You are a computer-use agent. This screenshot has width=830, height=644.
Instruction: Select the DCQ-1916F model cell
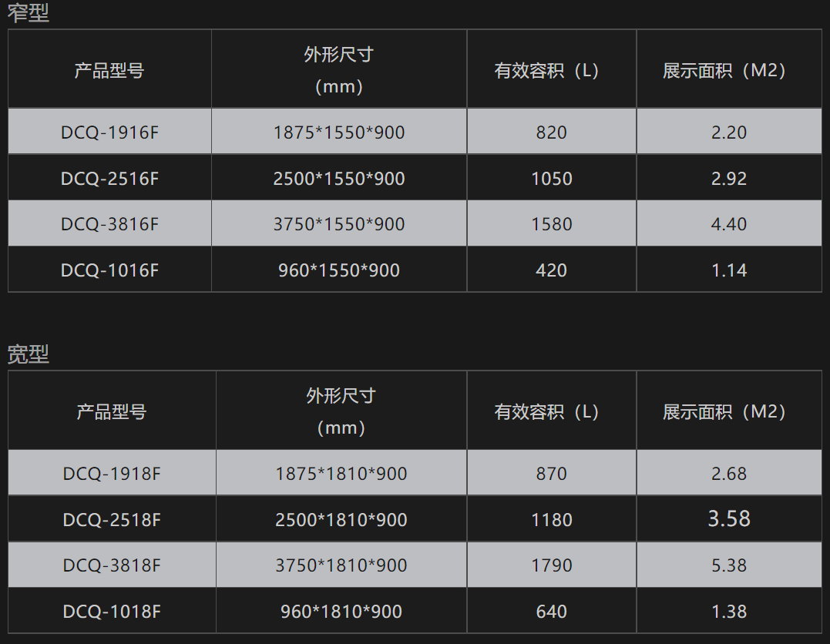pos(109,132)
